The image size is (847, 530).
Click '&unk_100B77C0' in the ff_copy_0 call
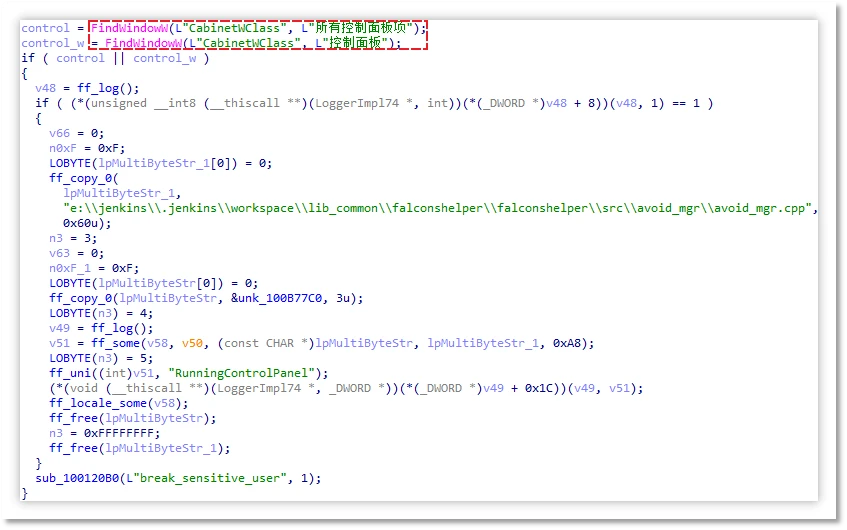[x=276, y=298]
